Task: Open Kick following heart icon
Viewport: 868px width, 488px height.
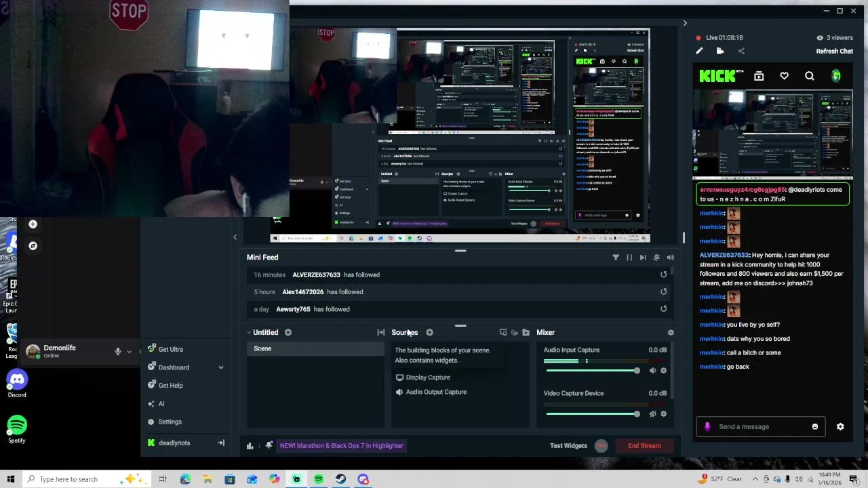Action: tap(784, 77)
